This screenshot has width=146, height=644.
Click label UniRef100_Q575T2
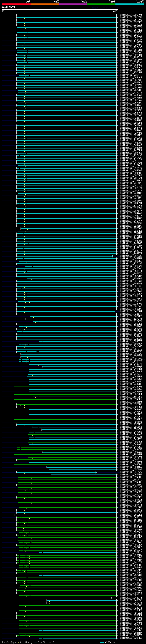click(x=131, y=357)
